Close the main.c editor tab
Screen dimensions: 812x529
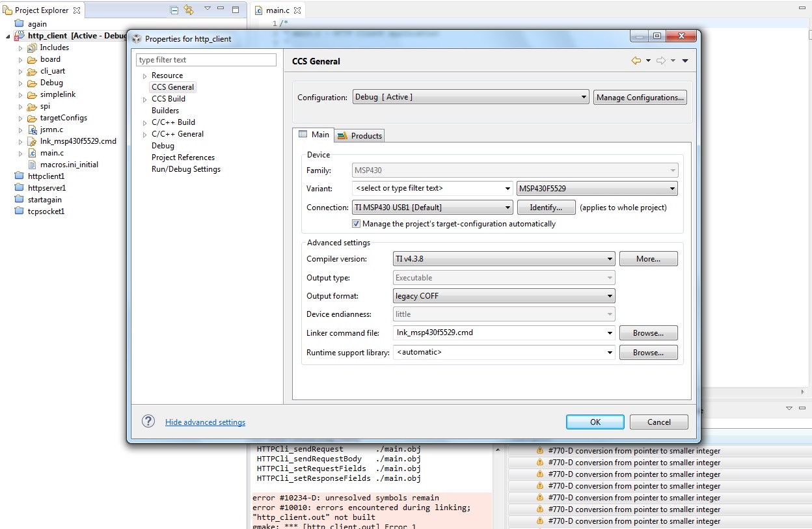(x=297, y=10)
